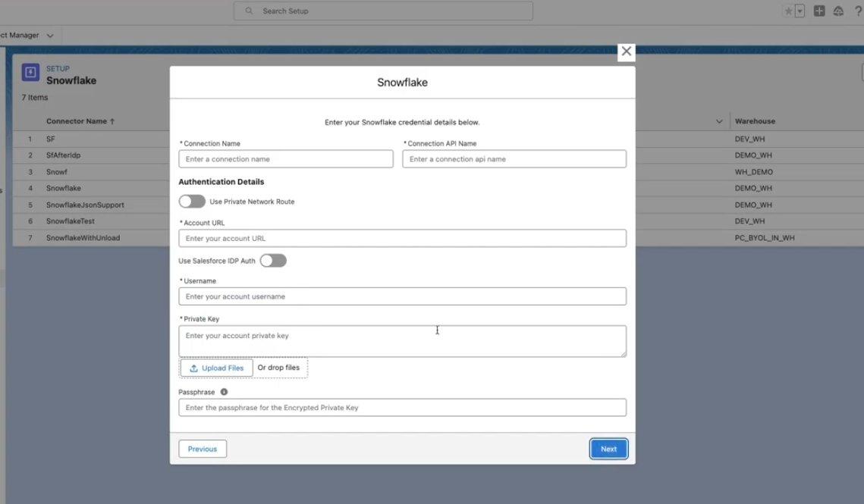Click the Setup connector icon beside Snowflake heading
Screen dimensions: 864x504
click(x=30, y=72)
